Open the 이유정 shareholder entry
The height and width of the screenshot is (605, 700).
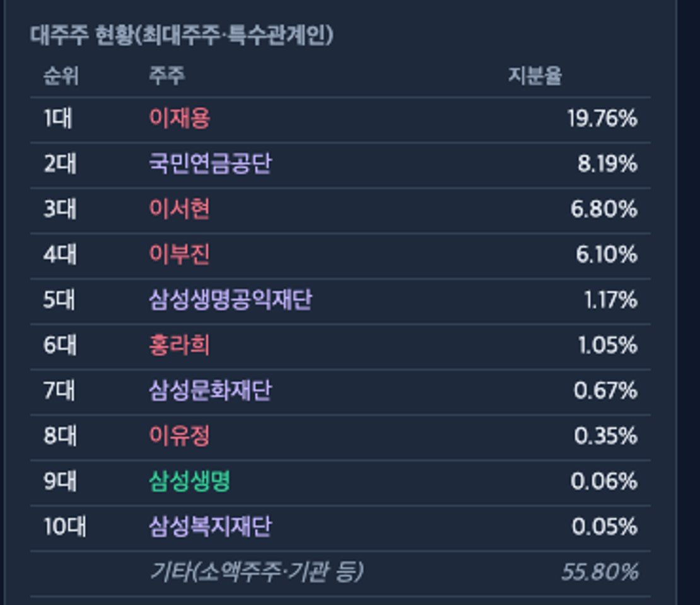point(180,436)
